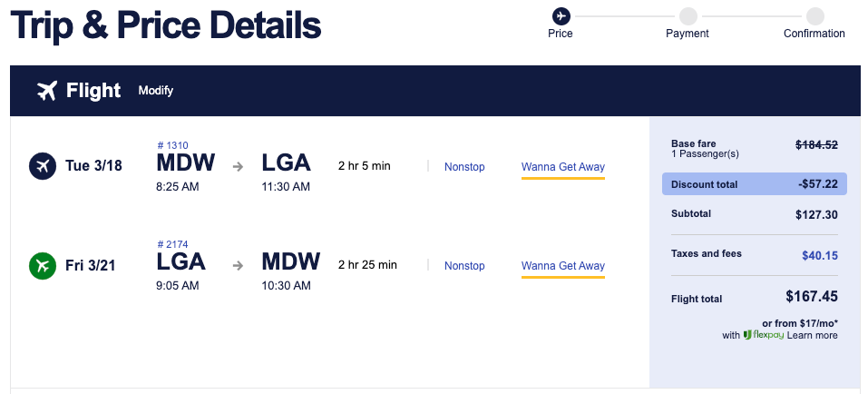Click Nonstop link for Tue 3/18 flight

tap(464, 167)
